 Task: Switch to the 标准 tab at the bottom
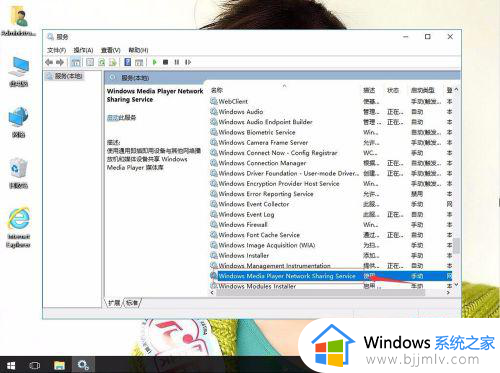coord(132,303)
